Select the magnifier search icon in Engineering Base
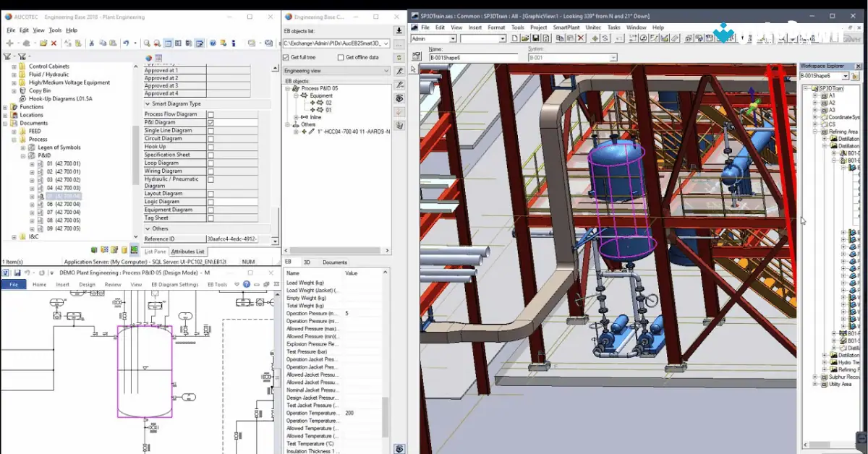The image size is (868, 454). click(x=148, y=43)
